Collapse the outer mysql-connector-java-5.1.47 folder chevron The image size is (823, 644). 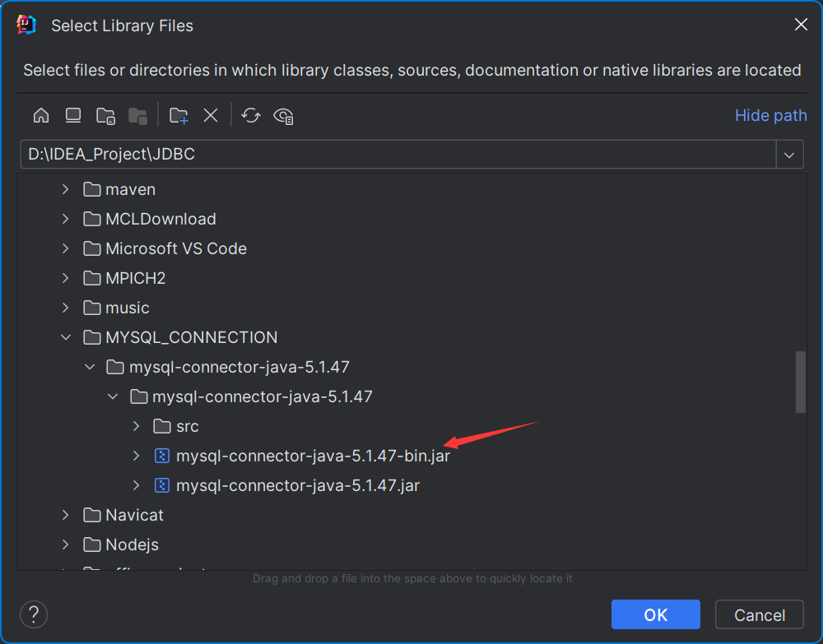(x=90, y=367)
